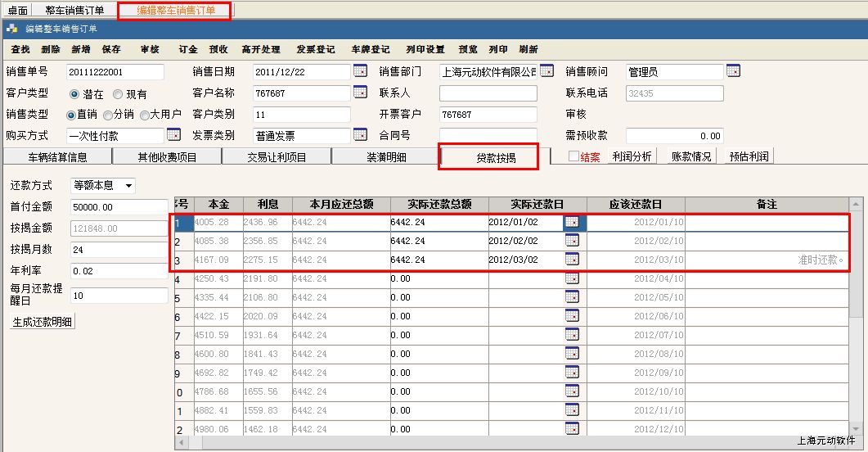The image size is (868, 452).
Task: Click the 生成还款明细 button
Action: (43, 322)
